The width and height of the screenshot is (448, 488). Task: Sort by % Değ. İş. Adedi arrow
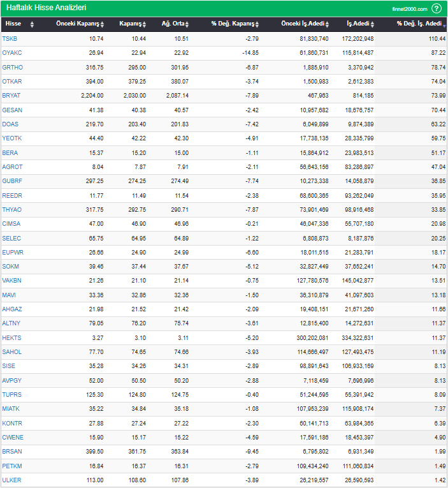[x=445, y=26]
